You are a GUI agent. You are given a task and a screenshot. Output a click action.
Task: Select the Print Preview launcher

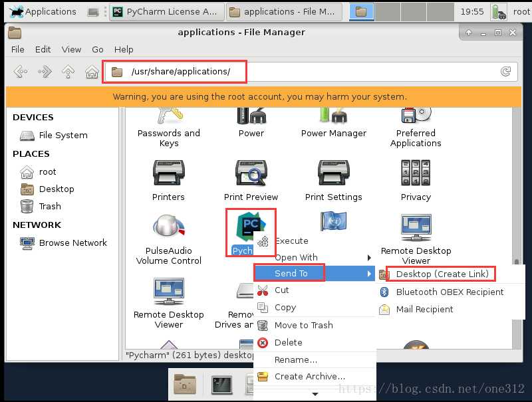[251, 181]
